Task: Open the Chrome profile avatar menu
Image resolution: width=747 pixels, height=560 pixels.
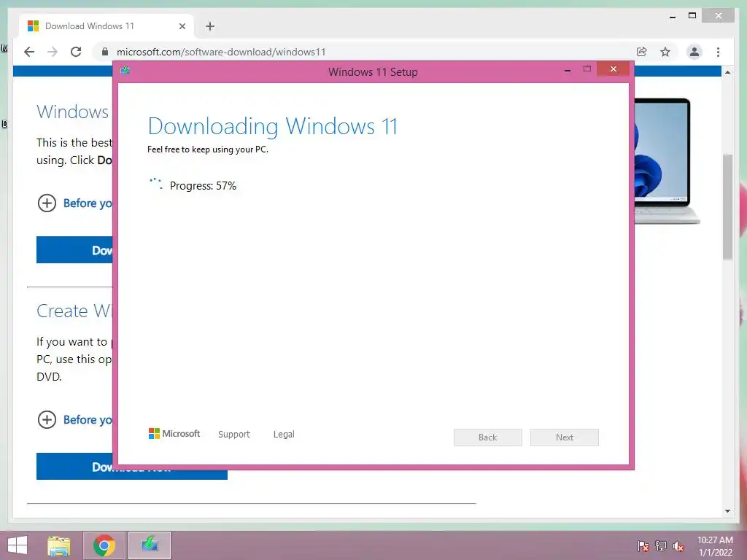Action: 694,52
